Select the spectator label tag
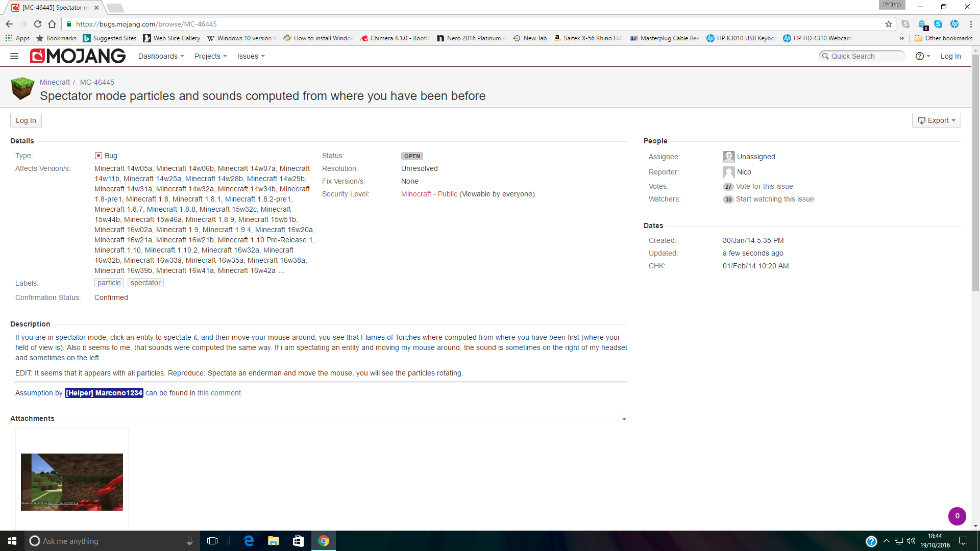Image resolution: width=980 pixels, height=551 pixels. pyautogui.click(x=145, y=283)
